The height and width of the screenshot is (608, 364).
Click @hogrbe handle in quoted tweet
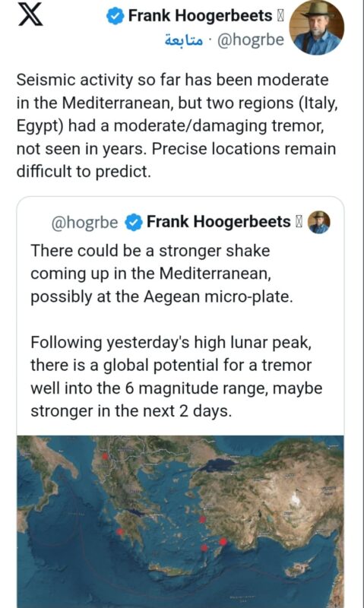click(85, 223)
